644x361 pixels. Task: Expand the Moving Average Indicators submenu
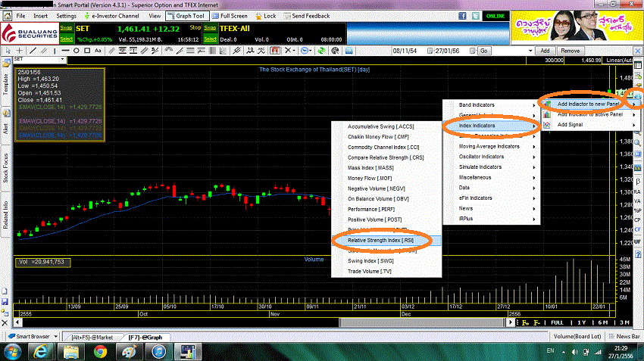pos(492,147)
